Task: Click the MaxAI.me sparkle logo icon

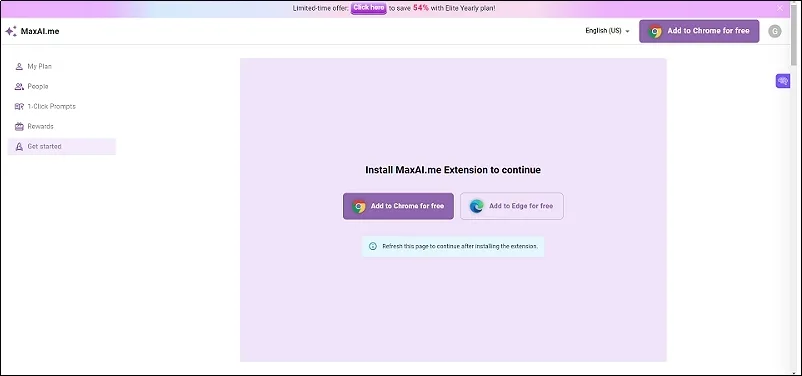Action: pyautogui.click(x=11, y=31)
